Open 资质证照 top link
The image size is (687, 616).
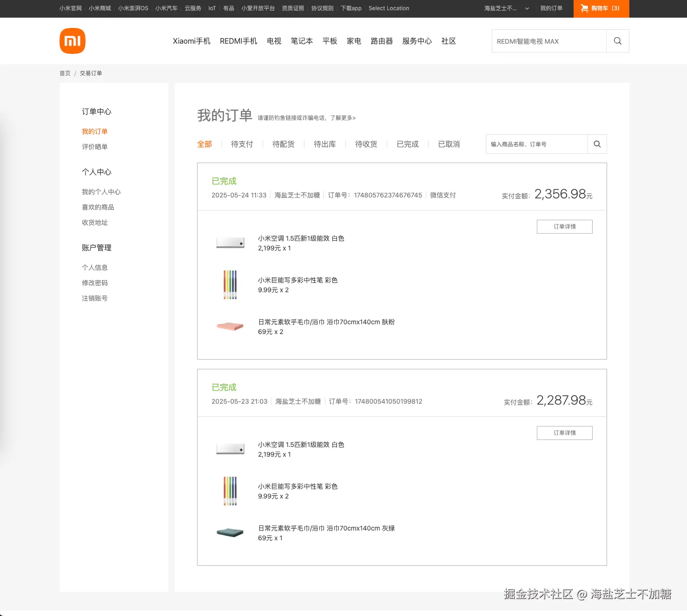[x=293, y=8]
